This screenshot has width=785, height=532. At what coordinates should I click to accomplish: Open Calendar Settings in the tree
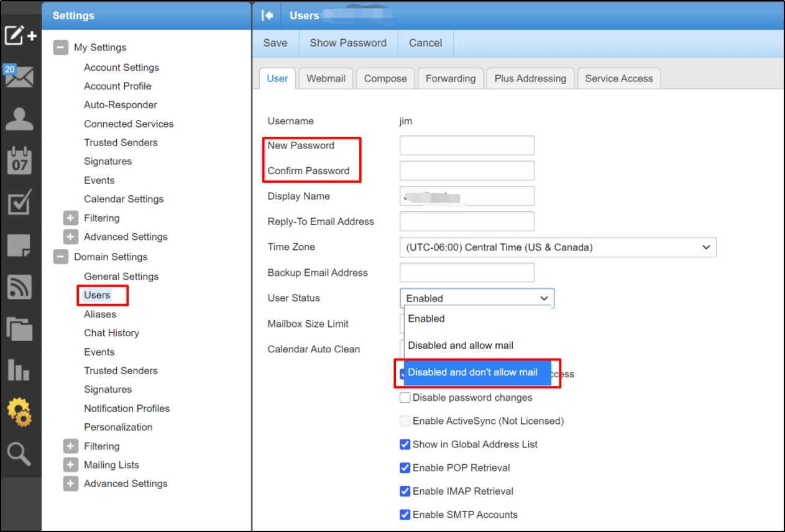pyautogui.click(x=124, y=199)
